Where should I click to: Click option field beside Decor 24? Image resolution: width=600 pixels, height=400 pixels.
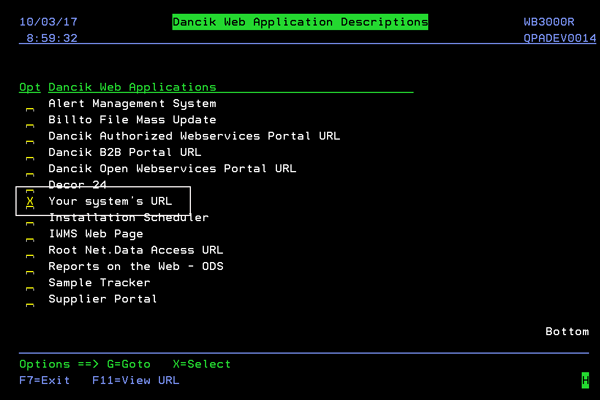pyautogui.click(x=30, y=185)
